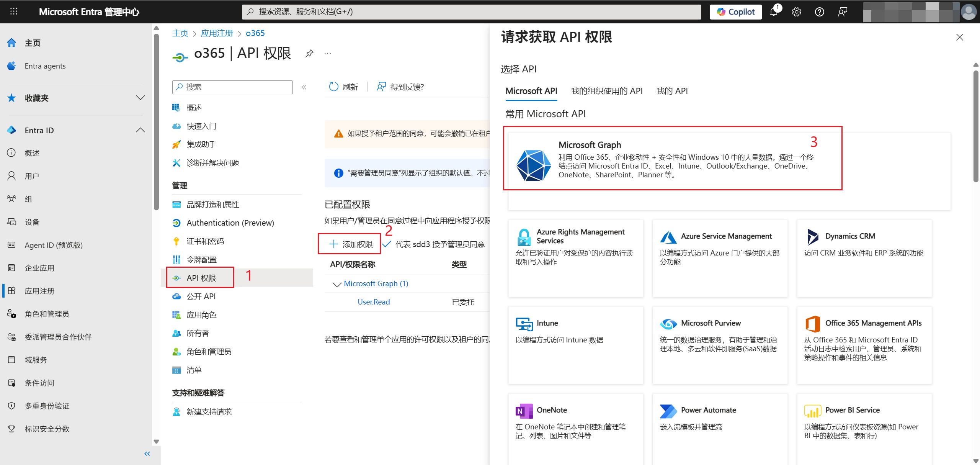Click the Entra agents icon
This screenshot has width=980, height=465.
pyautogui.click(x=12, y=66)
